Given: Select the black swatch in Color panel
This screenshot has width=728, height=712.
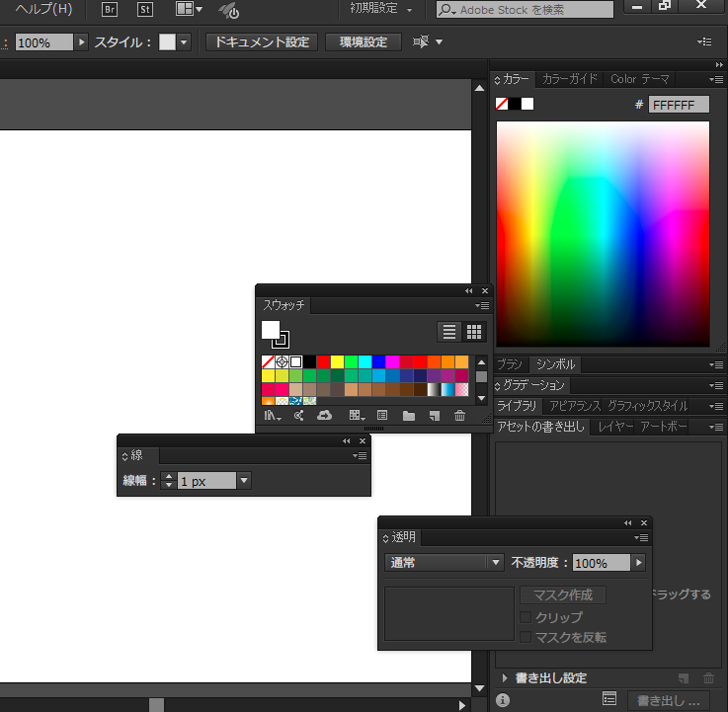Looking at the screenshot, I should point(515,104).
